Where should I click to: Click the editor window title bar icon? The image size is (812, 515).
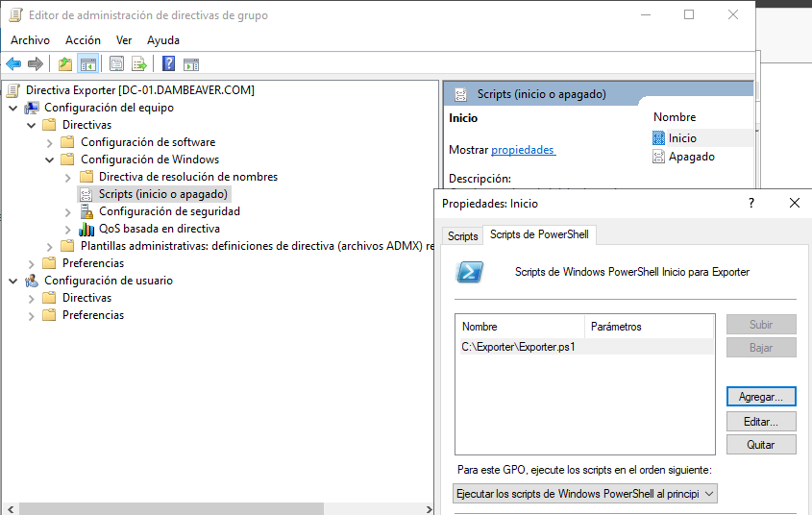pos(16,15)
